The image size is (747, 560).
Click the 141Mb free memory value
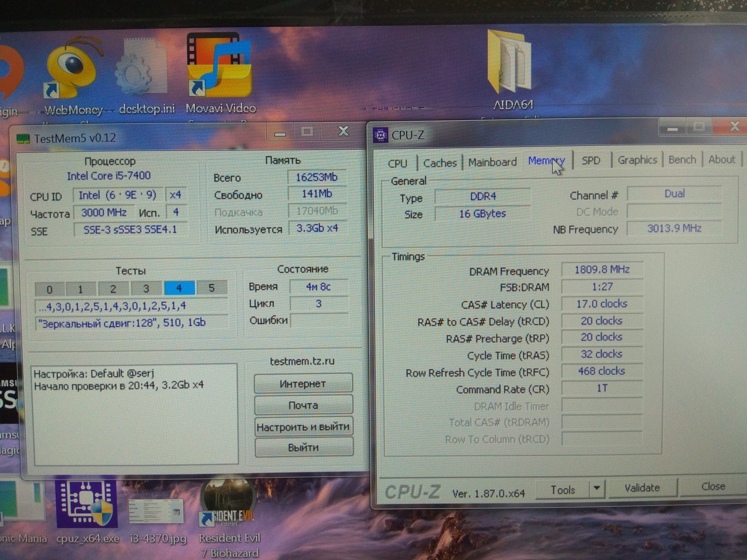pos(316,194)
